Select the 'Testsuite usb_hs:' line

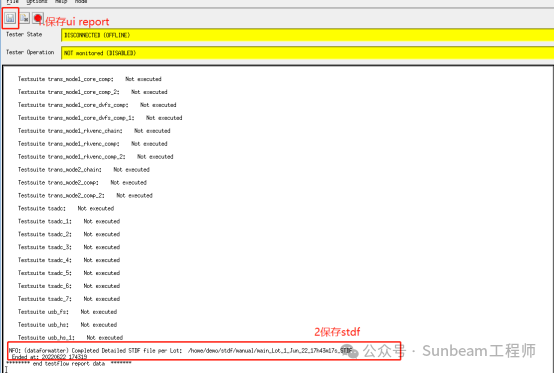(x=67, y=325)
